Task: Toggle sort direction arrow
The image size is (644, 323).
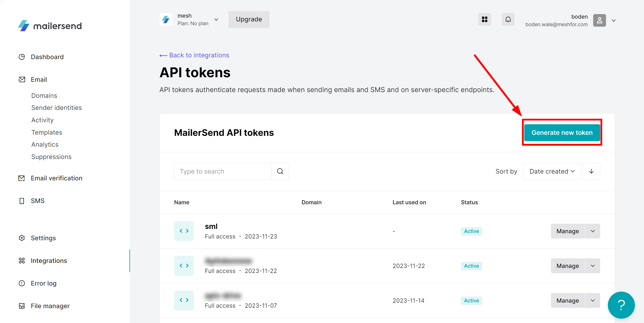Action: [591, 171]
